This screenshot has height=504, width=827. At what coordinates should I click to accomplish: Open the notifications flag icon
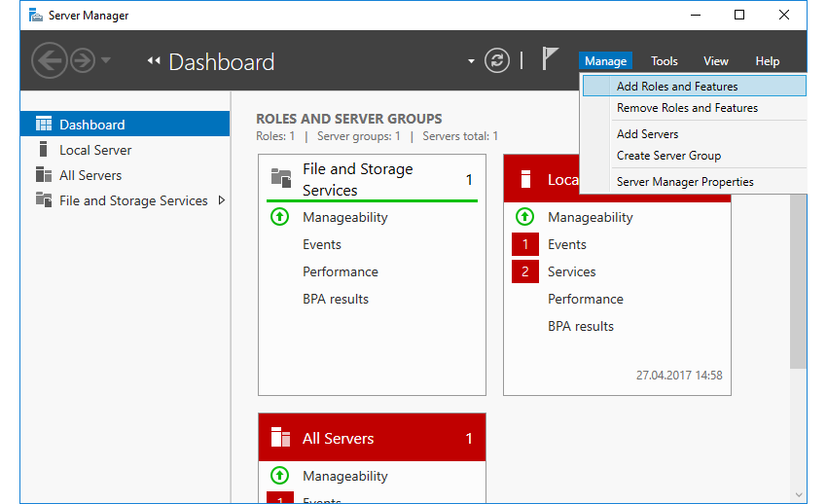(550, 58)
